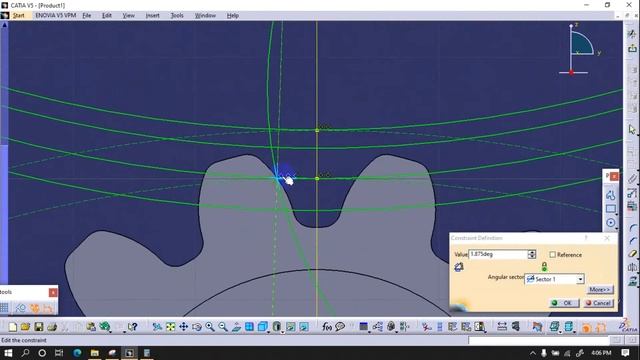
Task: Click the help question mark in dialog title
Action: pos(586,238)
